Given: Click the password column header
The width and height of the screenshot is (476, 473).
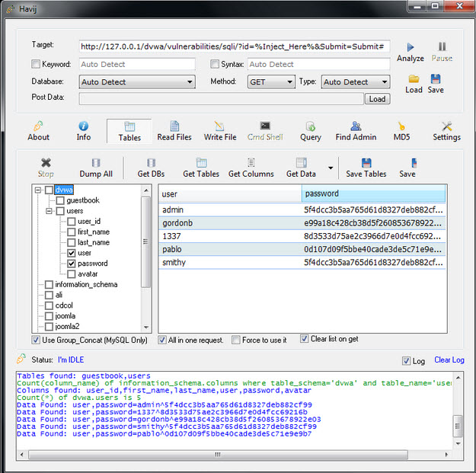Looking at the screenshot, I should point(373,193).
